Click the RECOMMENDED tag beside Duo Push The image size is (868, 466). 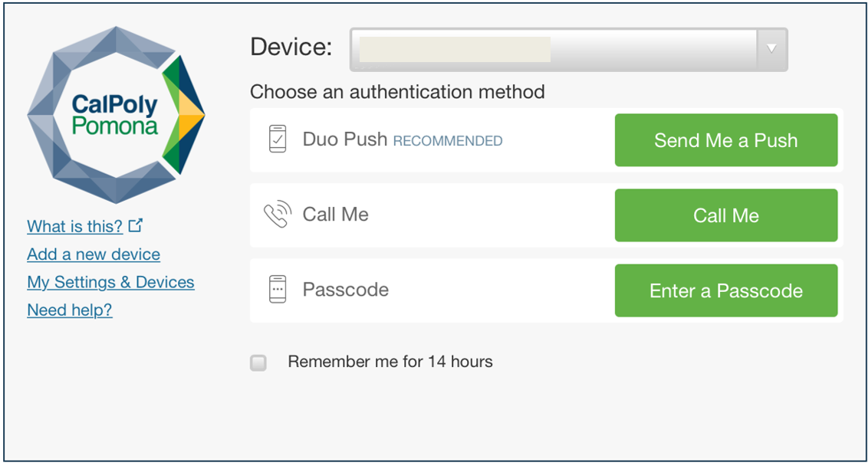(448, 141)
